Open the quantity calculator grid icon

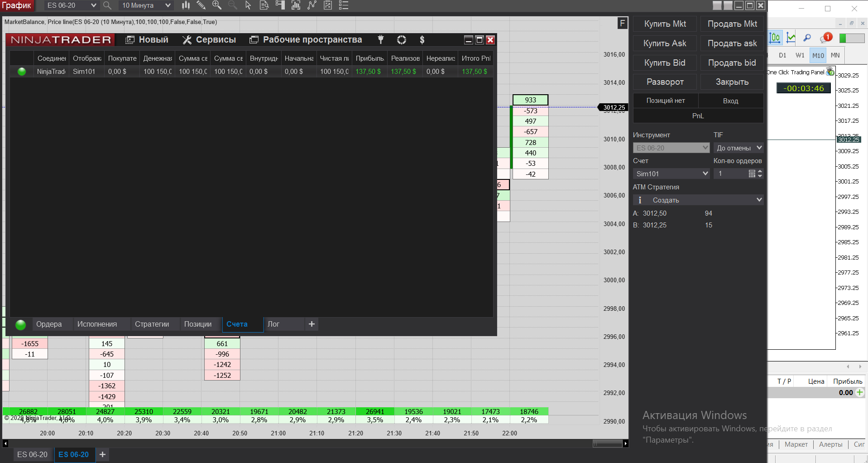point(752,174)
